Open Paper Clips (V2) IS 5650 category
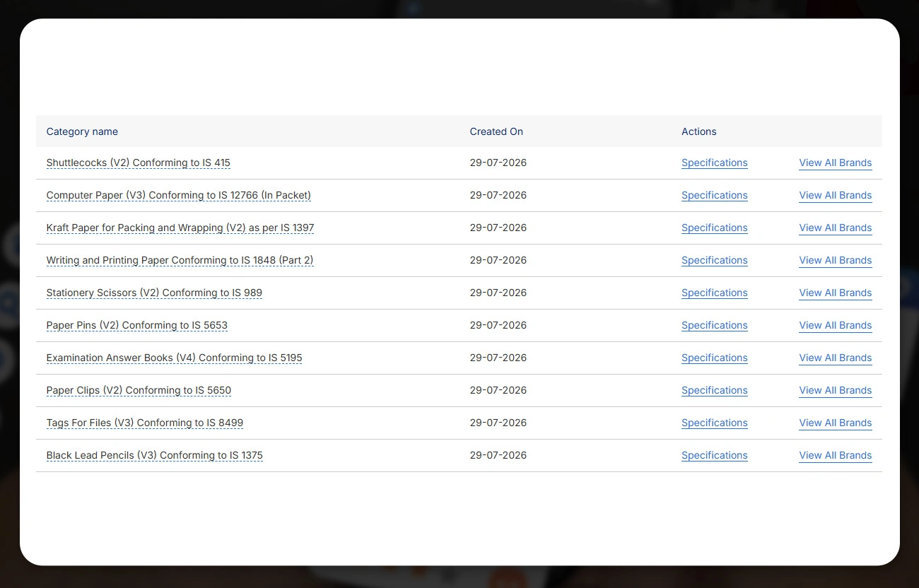 coord(139,390)
